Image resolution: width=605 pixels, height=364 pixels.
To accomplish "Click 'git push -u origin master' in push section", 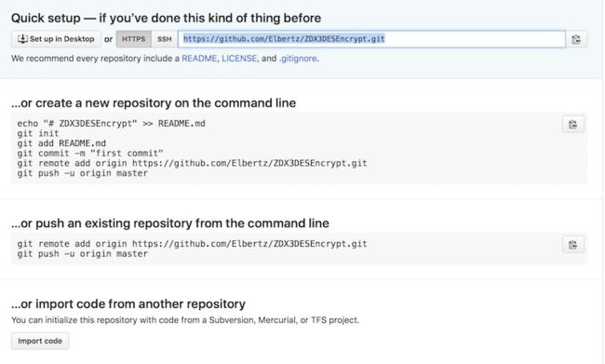I will click(x=82, y=254).
